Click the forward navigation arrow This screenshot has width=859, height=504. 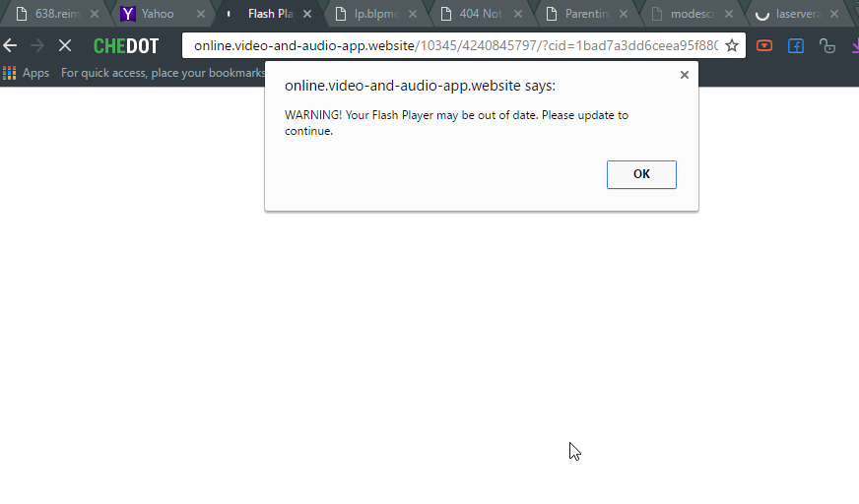37,45
